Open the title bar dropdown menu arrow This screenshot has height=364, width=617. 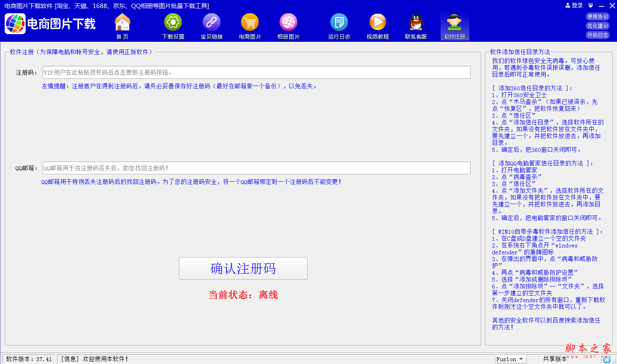[590, 6]
